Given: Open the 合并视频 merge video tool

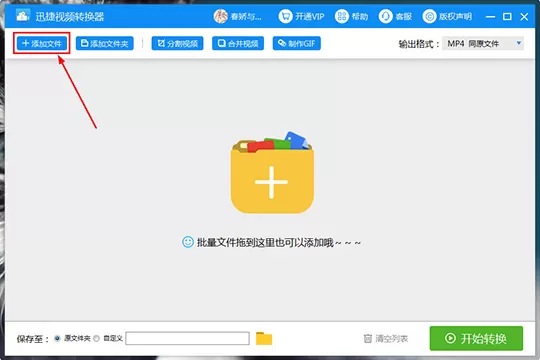Looking at the screenshot, I should (238, 43).
